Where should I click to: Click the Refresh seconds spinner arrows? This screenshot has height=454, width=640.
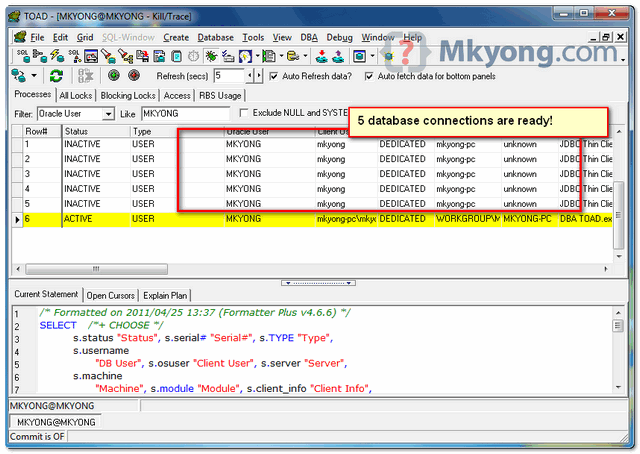(254, 76)
